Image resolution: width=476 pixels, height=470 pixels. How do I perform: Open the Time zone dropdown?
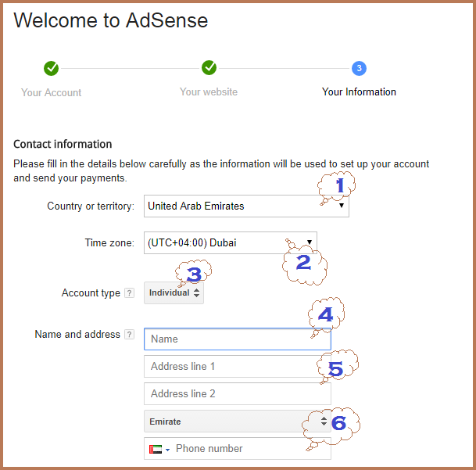tap(231, 243)
